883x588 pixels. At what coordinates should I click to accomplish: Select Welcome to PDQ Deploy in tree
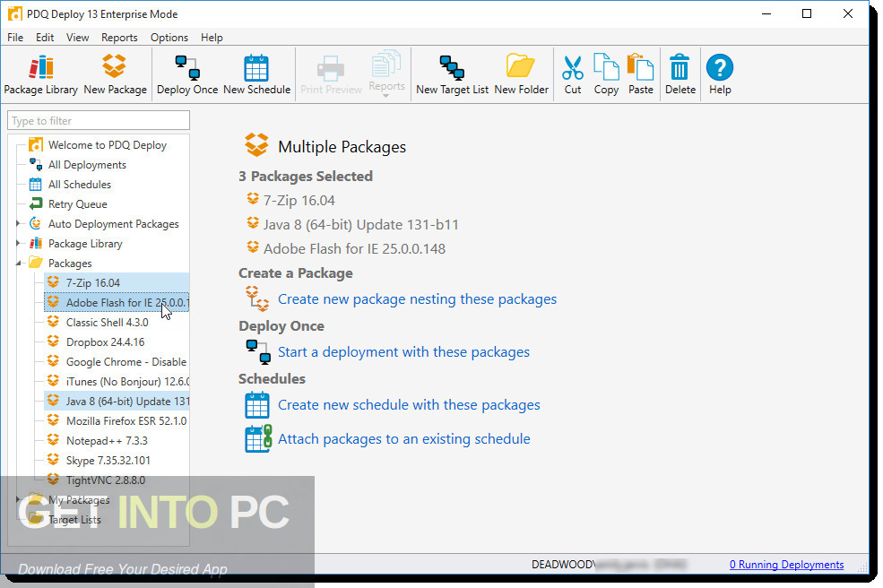[107, 144]
